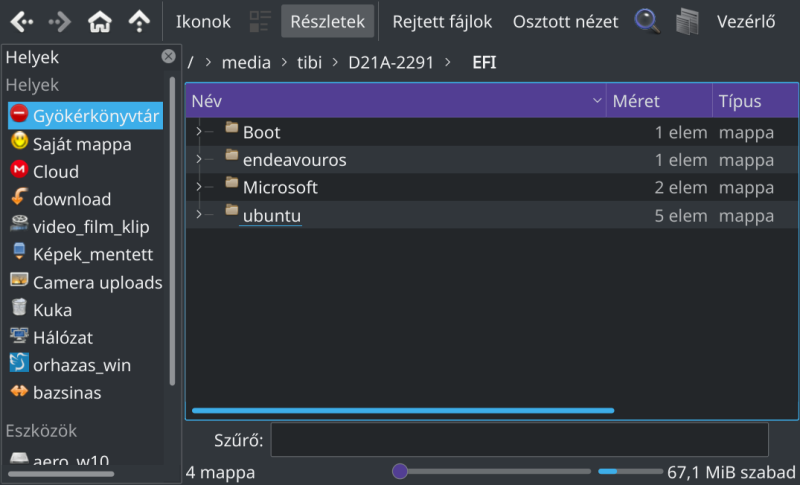Expand the Boot folder tree
Viewport: 800px width, 485px height.
point(199,132)
